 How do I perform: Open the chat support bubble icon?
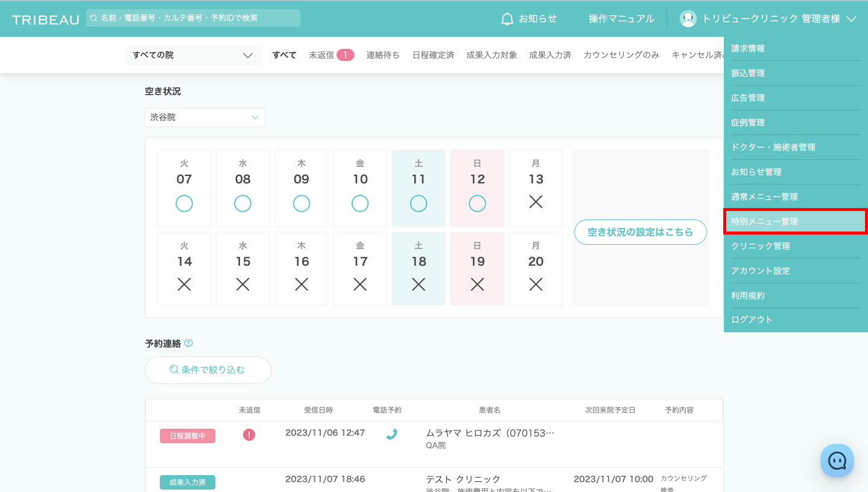837,461
